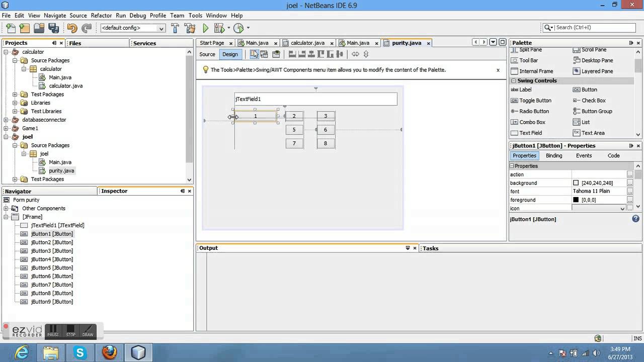Expand the databaseconnector project node
This screenshot has width=644, height=362.
coord(6,120)
